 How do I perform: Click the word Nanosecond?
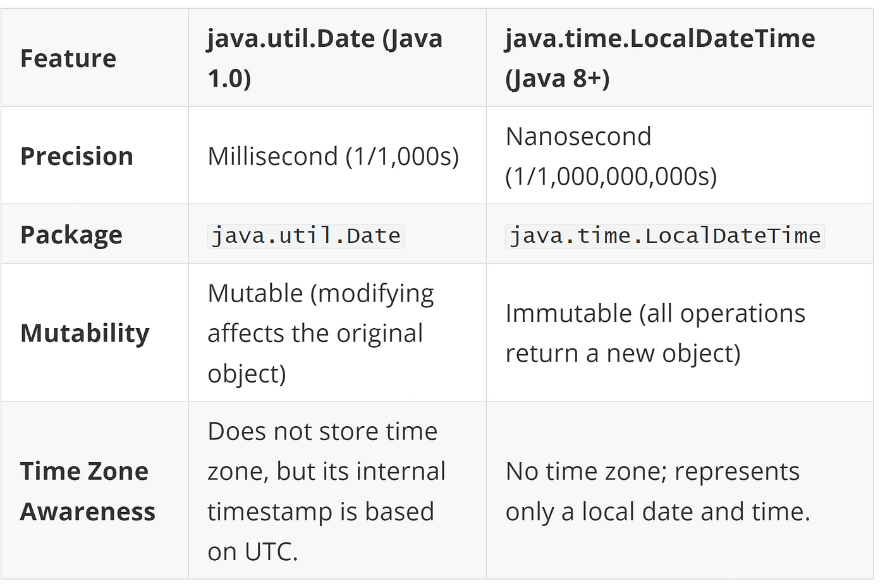578,136
